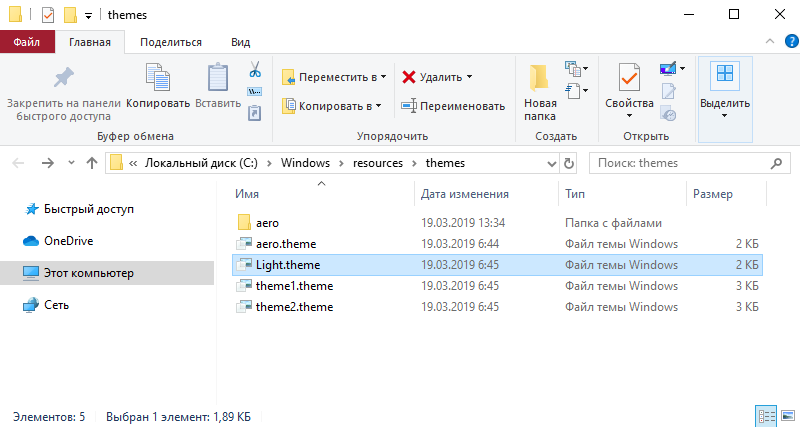
Task: Click the Copy path icon
Action: point(255,92)
